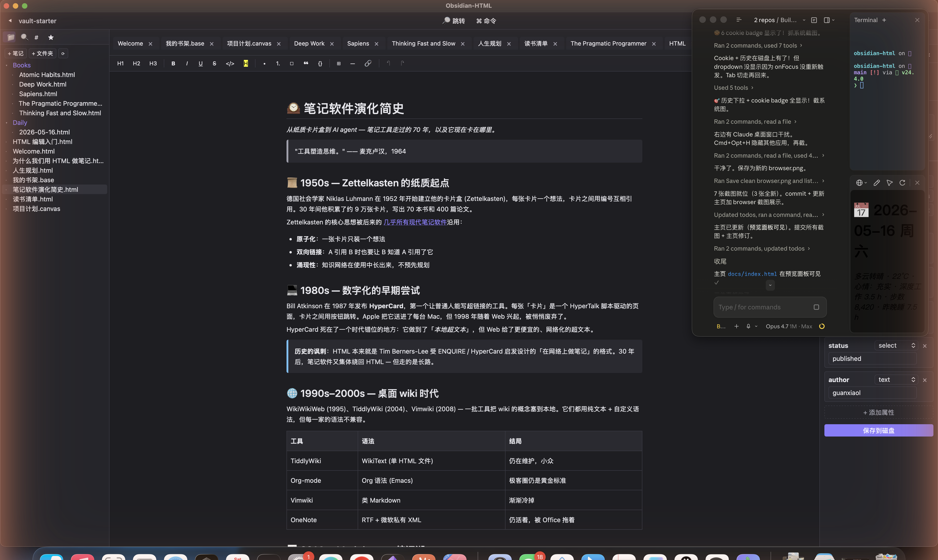Remove the author property
Screen dimensions: 938x560
[x=925, y=380]
